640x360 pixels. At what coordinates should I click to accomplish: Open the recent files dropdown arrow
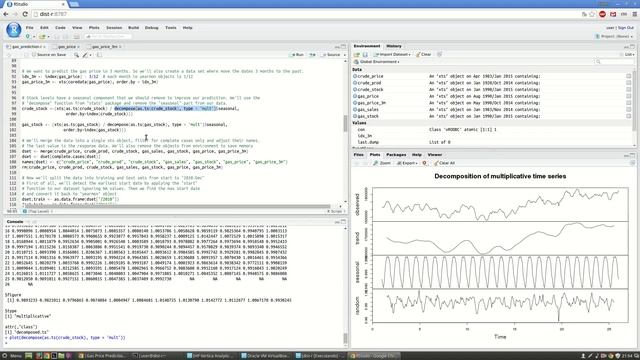pos(48,36)
